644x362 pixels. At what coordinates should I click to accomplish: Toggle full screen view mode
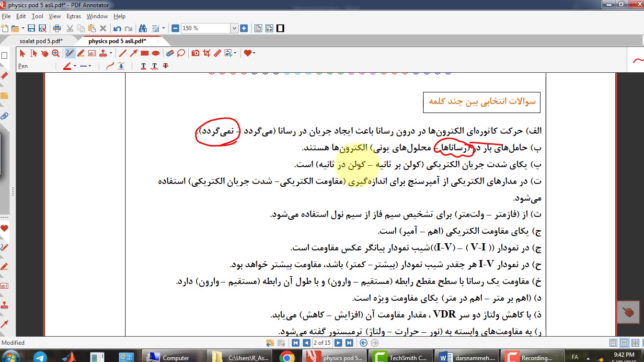[280, 28]
